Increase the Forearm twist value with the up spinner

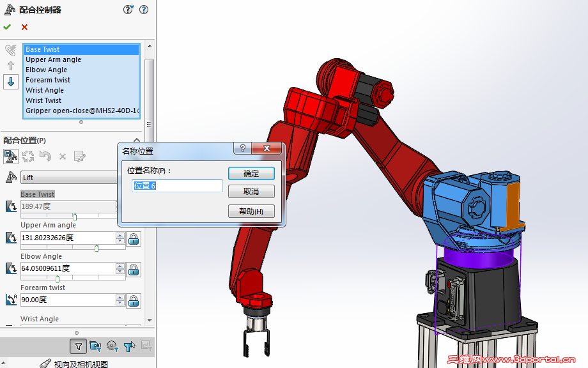(120, 297)
